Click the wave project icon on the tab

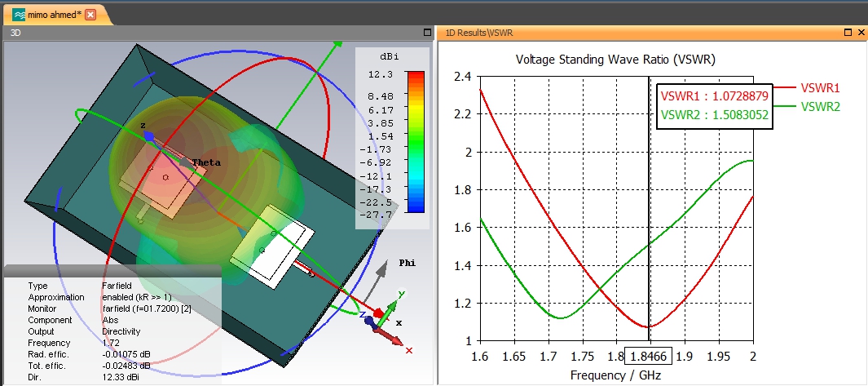(x=19, y=15)
